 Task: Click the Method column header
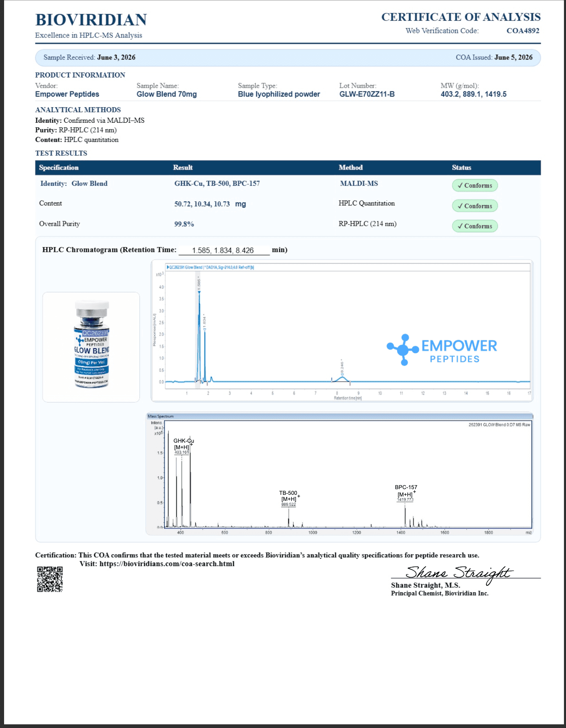(x=350, y=168)
